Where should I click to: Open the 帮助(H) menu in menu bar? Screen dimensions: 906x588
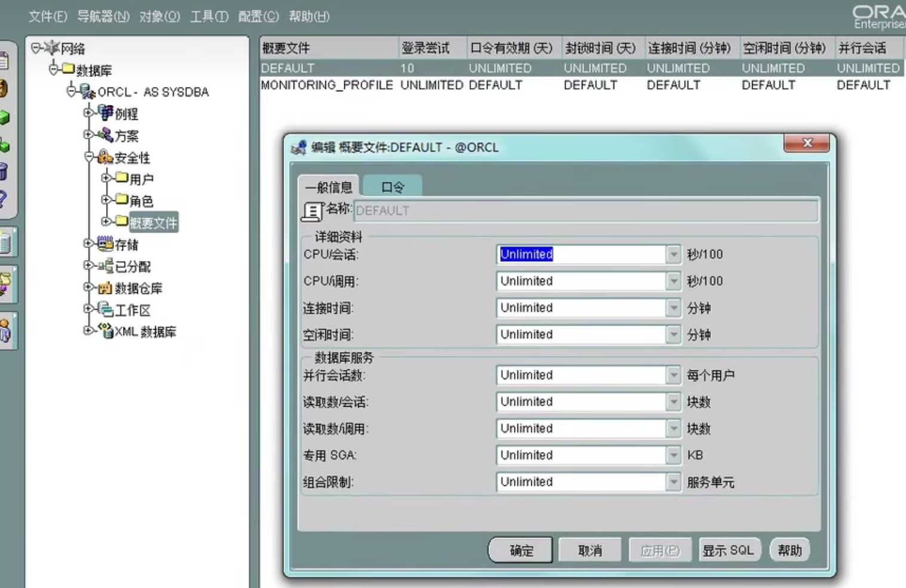[309, 16]
